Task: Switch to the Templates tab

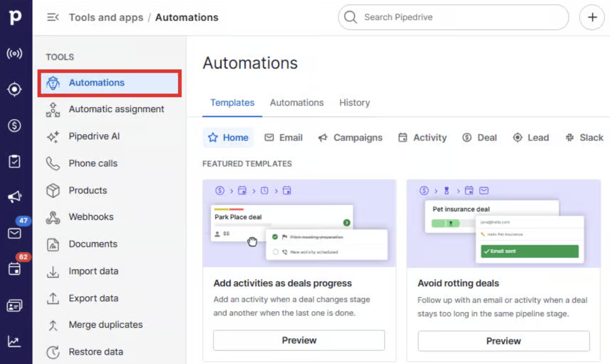Action: (x=232, y=103)
